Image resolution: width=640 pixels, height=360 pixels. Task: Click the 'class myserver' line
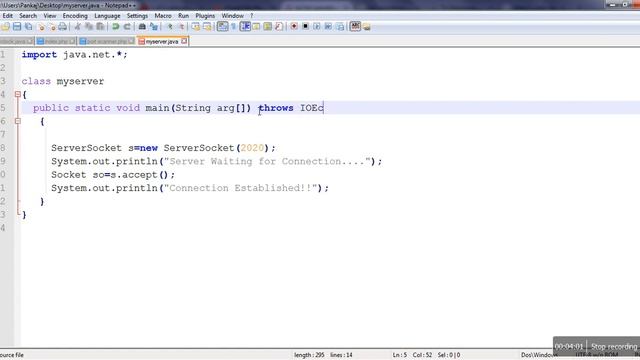pos(63,81)
